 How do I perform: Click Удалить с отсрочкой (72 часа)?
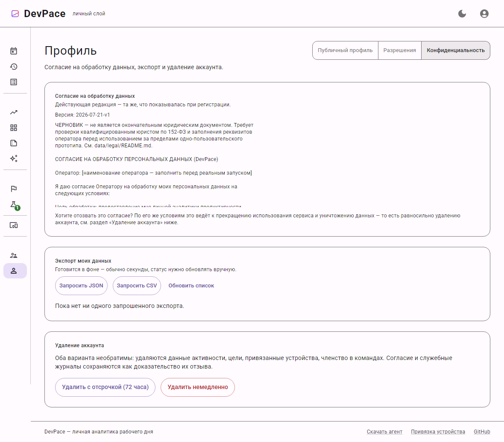click(105, 387)
